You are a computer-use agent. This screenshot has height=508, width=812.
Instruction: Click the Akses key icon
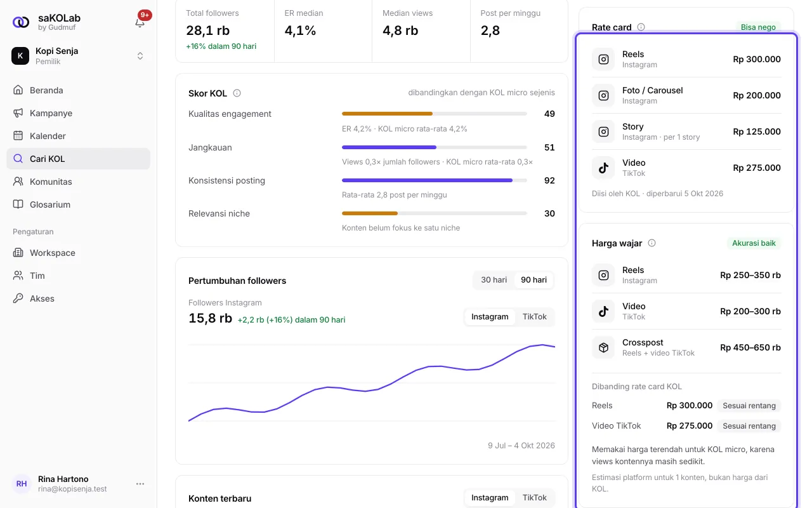click(18, 298)
